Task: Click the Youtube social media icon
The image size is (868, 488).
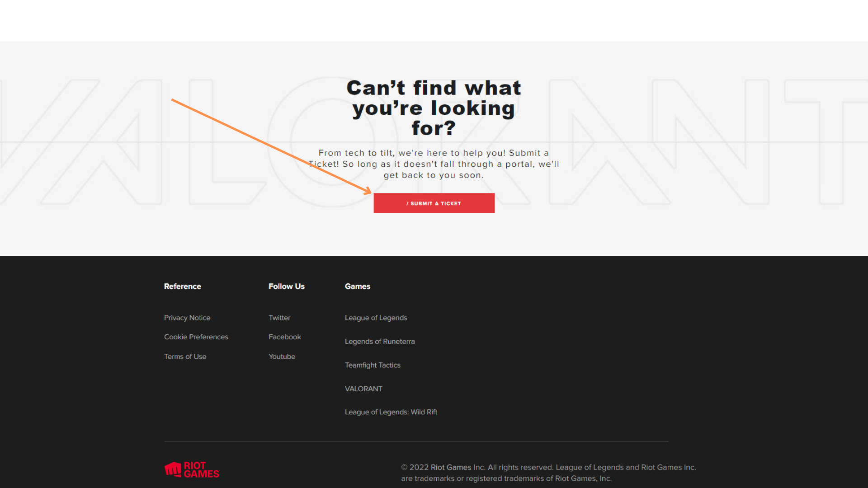Action: point(282,357)
